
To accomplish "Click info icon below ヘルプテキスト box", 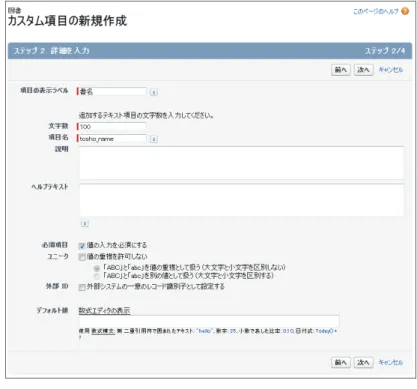I will click(x=85, y=223).
